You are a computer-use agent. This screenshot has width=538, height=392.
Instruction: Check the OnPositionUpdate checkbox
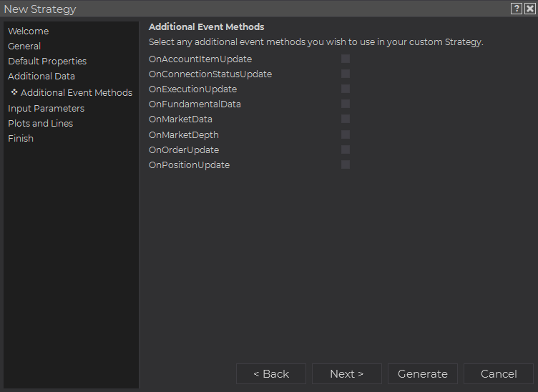[346, 165]
